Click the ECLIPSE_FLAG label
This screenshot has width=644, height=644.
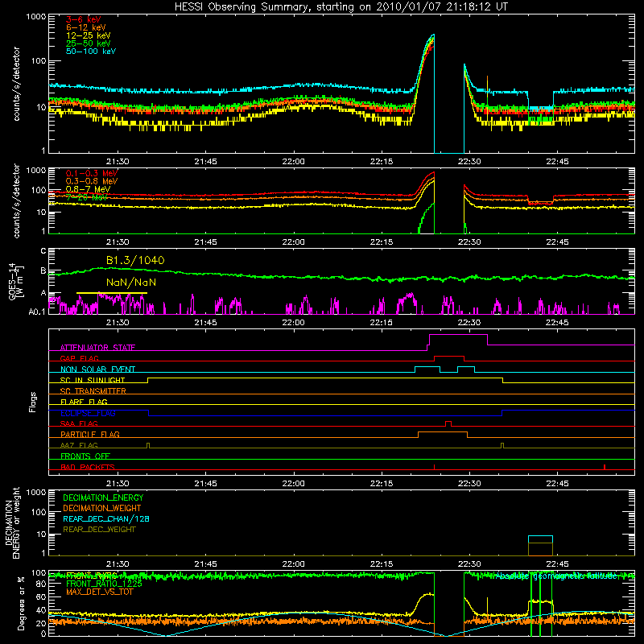[x=88, y=413]
